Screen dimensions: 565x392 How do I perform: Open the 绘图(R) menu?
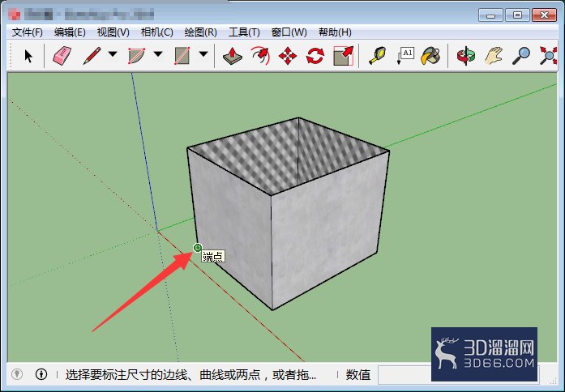coord(201,32)
